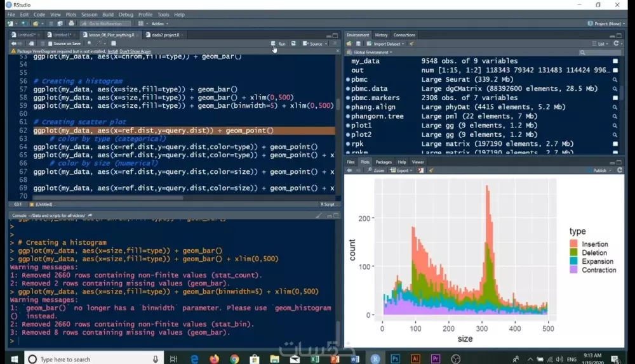Refresh the Environment pane
635x364 pixels.
coord(616,43)
